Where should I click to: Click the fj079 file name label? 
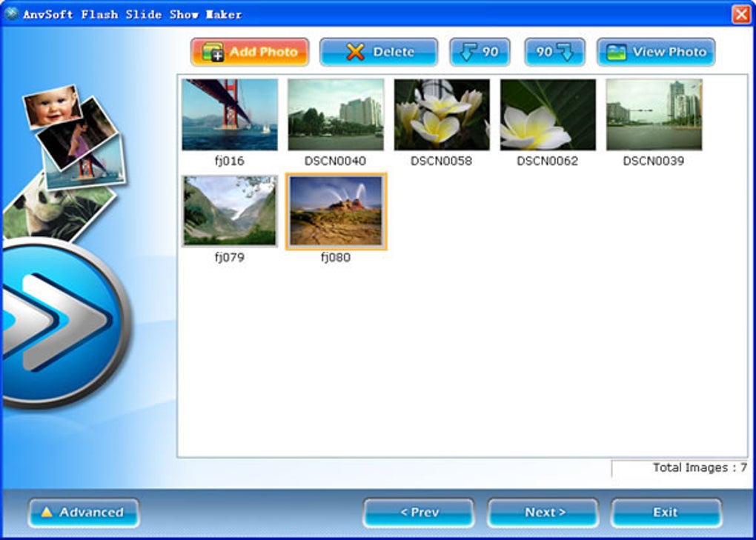coord(230,257)
